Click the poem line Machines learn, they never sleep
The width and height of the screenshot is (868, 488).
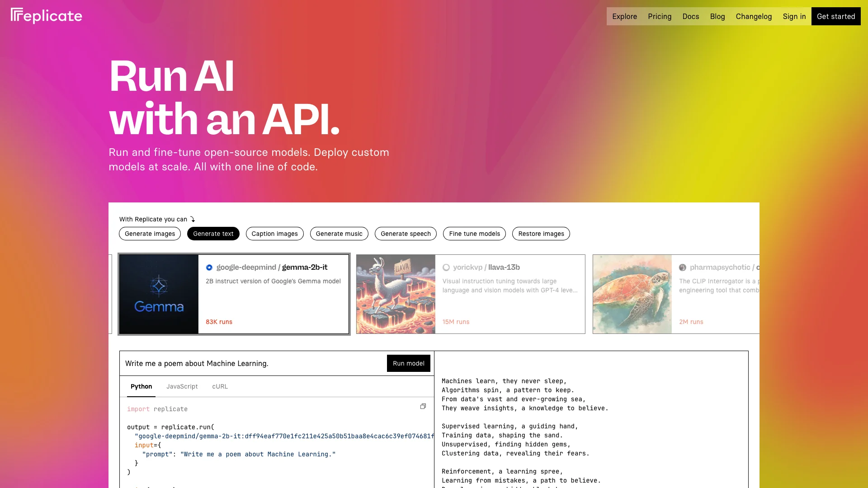click(x=504, y=381)
